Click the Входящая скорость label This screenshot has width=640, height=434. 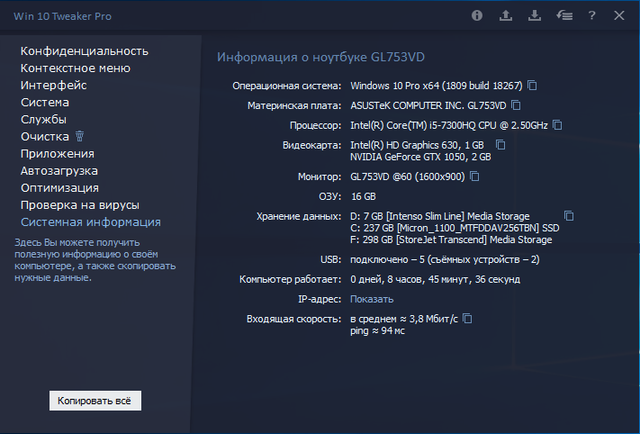pyautogui.click(x=294, y=319)
